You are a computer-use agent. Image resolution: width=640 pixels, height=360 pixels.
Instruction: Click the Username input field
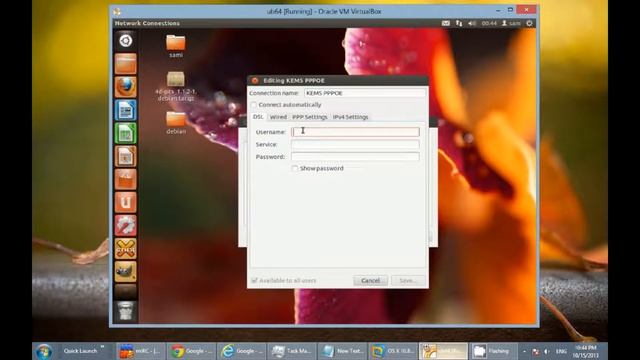355,131
